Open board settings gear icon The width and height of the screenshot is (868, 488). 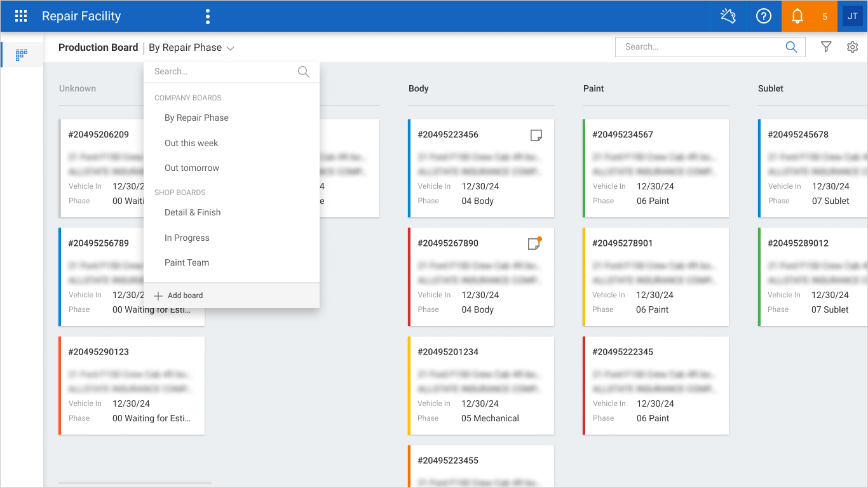pos(853,47)
